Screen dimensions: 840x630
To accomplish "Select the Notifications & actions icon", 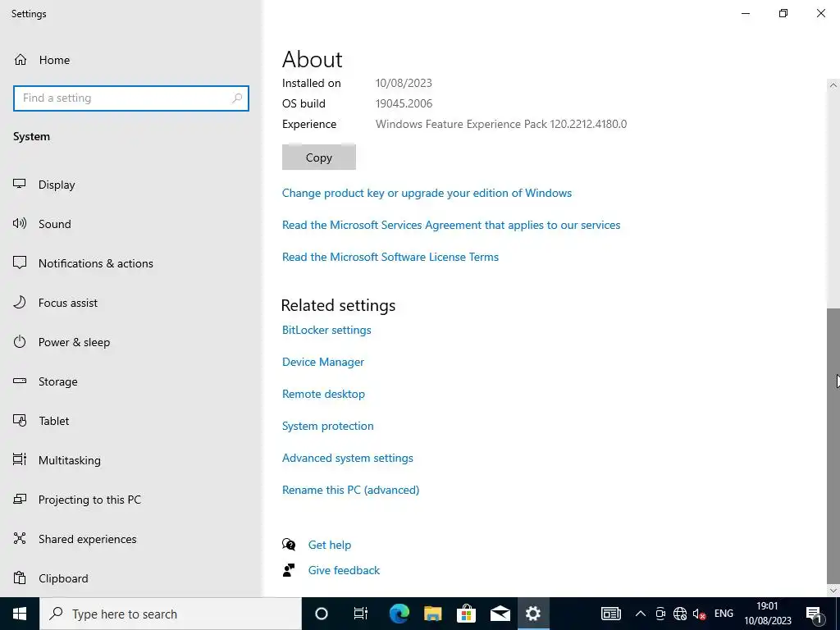I will click(20, 262).
